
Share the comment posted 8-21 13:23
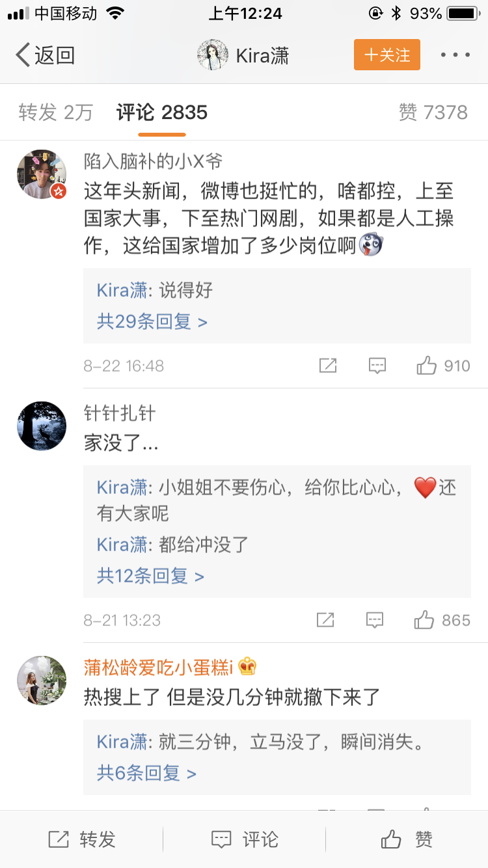click(325, 619)
